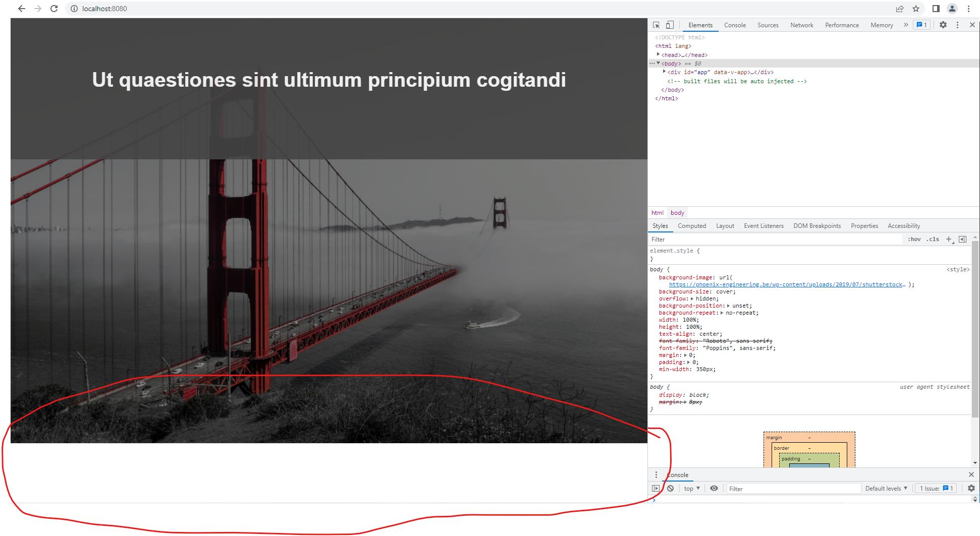Expand the overflow property shorthand
The height and width of the screenshot is (536, 980).
[x=692, y=299]
